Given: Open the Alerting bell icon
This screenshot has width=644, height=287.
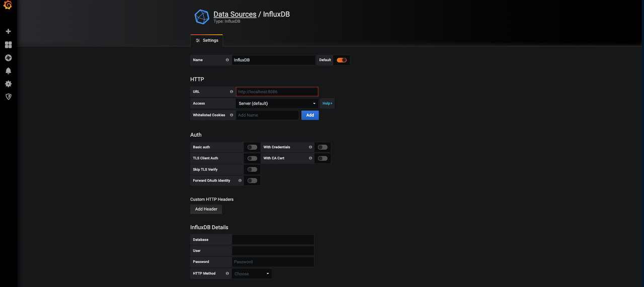Looking at the screenshot, I should pyautogui.click(x=8, y=71).
